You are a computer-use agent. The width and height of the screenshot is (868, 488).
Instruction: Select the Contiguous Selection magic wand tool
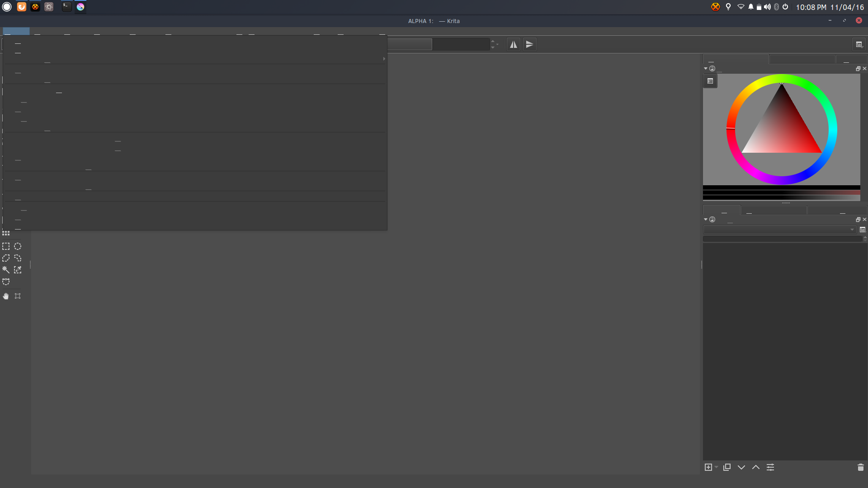(x=6, y=270)
